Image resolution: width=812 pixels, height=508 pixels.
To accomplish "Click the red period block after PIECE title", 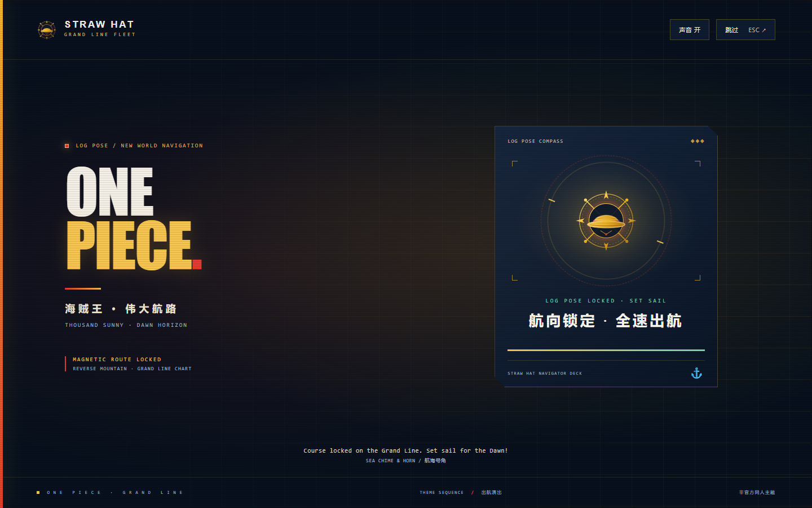I will (x=197, y=264).
